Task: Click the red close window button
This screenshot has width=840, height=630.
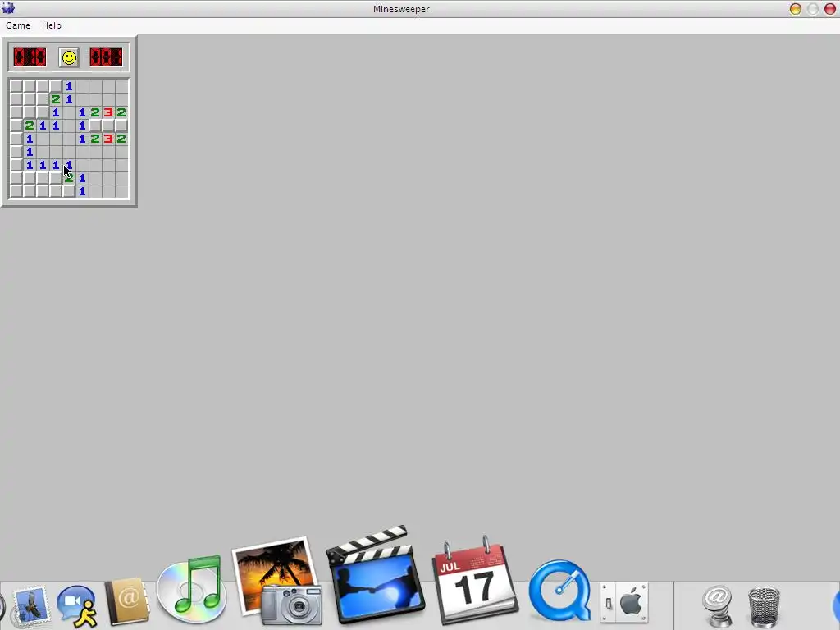Action: (x=830, y=9)
